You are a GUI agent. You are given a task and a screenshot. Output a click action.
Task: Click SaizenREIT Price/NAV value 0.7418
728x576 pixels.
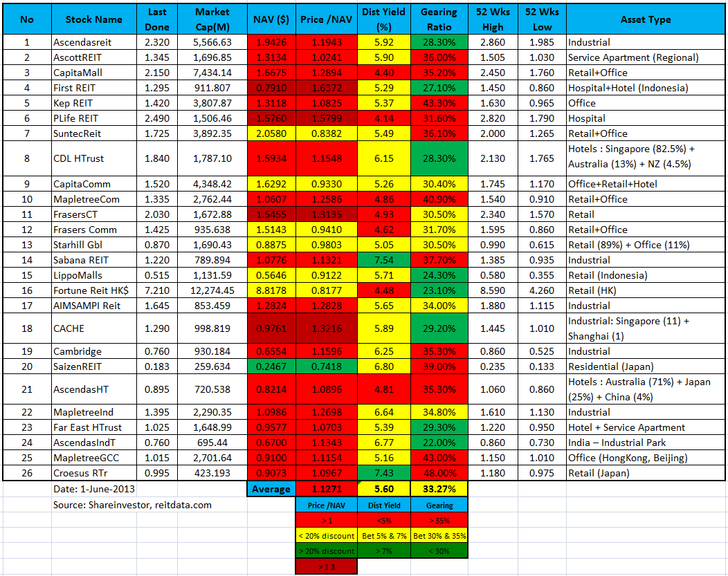tap(327, 367)
